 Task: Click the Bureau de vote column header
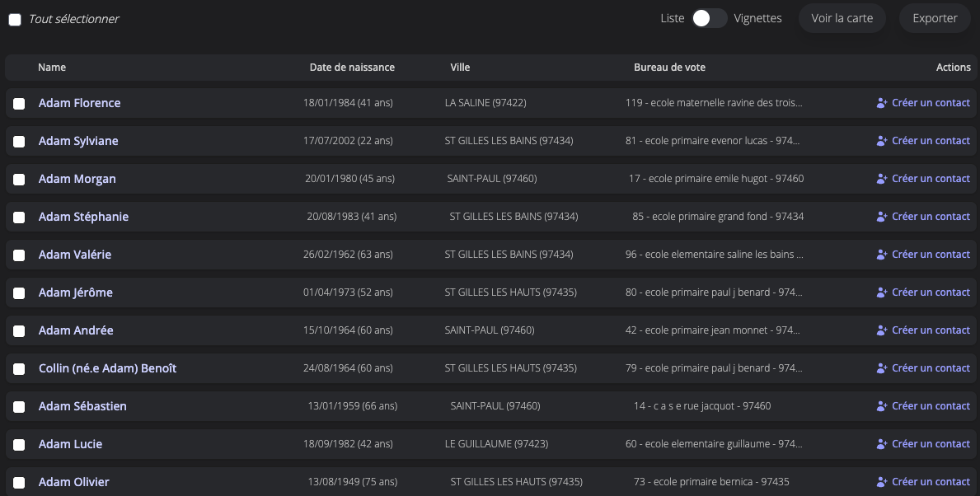669,68
